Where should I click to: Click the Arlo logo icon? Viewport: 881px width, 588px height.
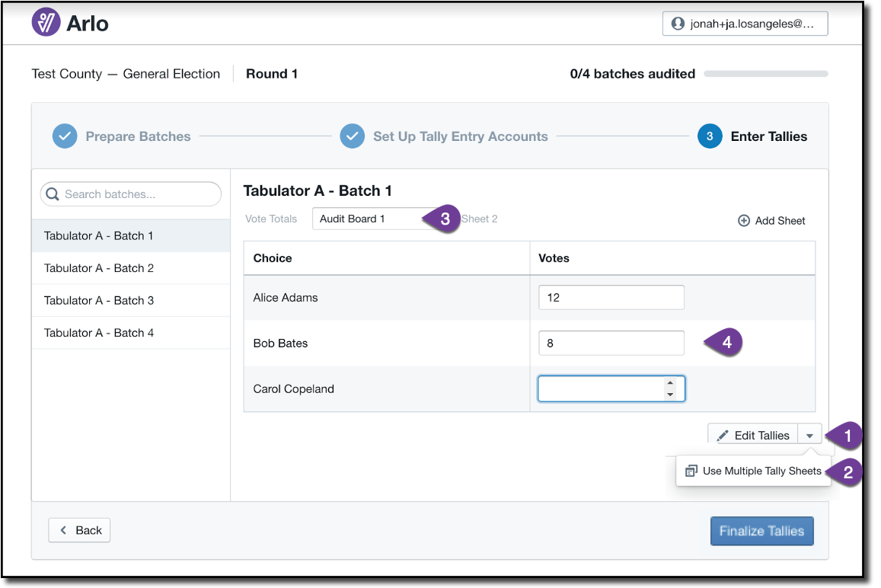pos(46,23)
